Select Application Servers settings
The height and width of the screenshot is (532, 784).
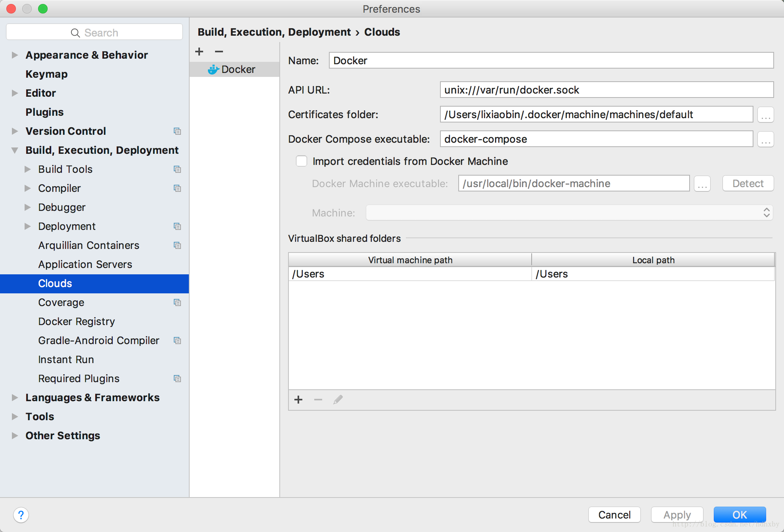[x=85, y=264]
